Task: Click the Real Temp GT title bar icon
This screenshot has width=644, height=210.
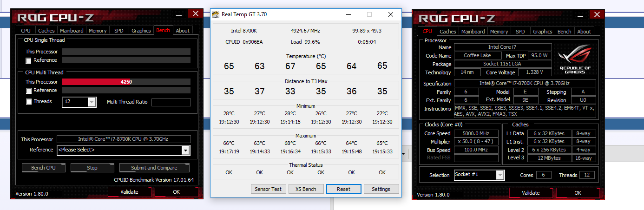Action: point(216,14)
